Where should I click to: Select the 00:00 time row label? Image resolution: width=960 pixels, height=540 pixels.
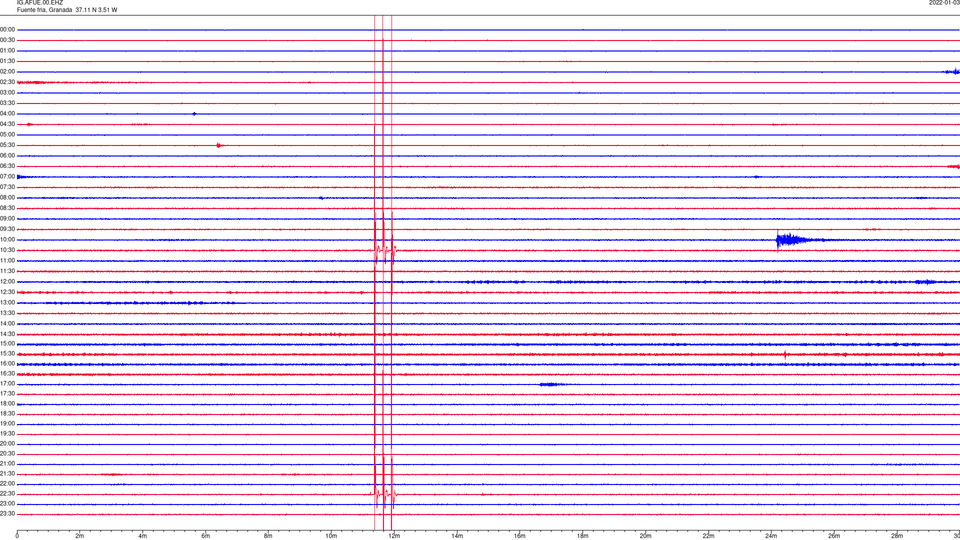[8, 30]
